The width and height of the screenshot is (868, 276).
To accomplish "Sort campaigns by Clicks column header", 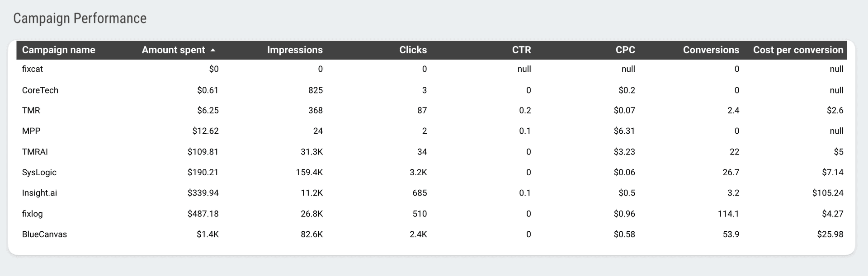I will click(412, 50).
